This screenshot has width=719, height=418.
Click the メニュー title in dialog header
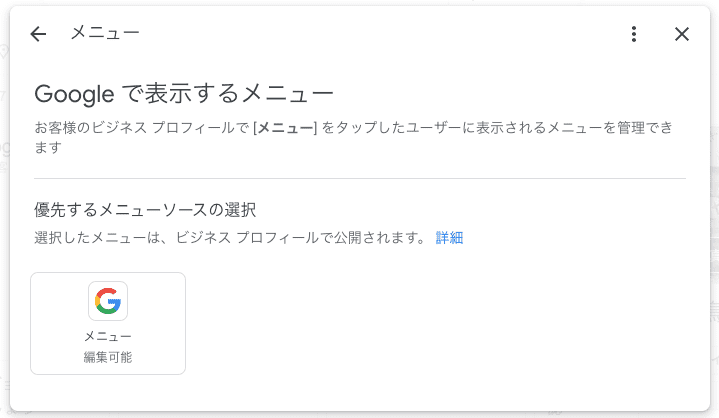(x=104, y=33)
